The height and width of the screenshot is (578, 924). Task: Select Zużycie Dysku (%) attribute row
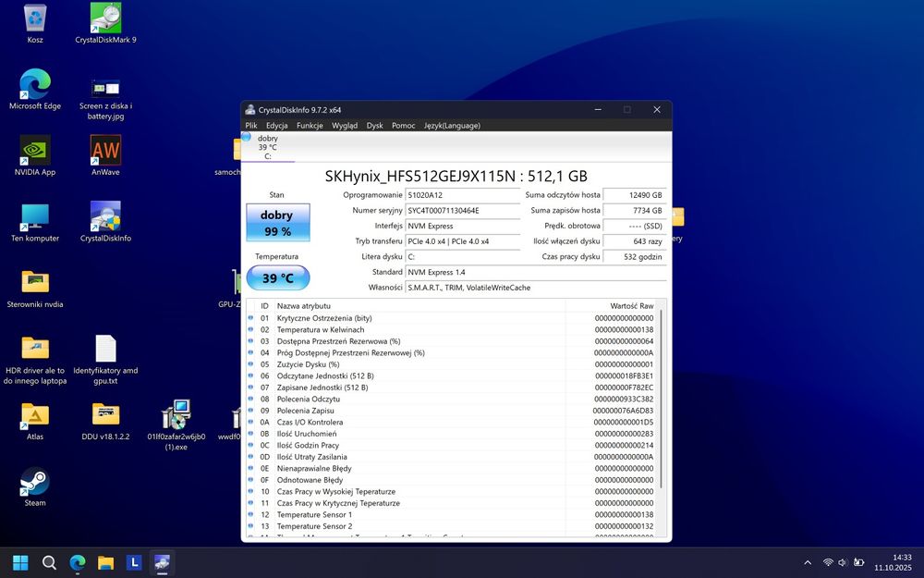pos(451,363)
